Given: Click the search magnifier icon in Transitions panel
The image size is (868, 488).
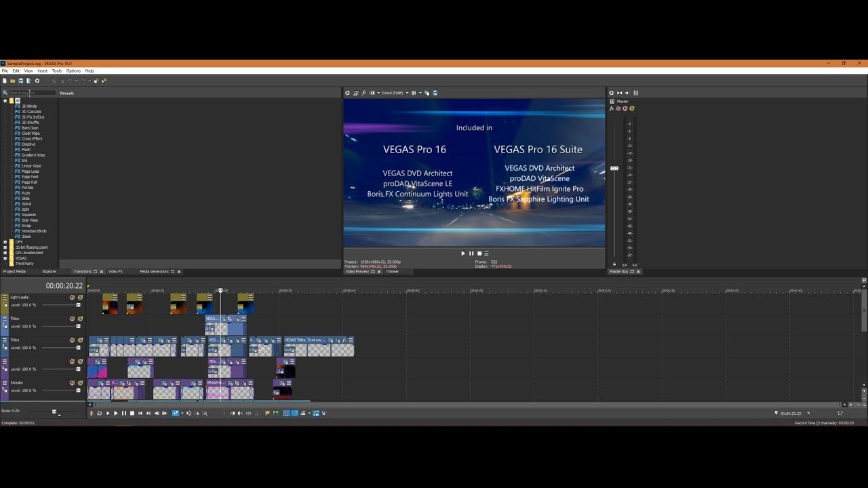Looking at the screenshot, I should click(5, 93).
